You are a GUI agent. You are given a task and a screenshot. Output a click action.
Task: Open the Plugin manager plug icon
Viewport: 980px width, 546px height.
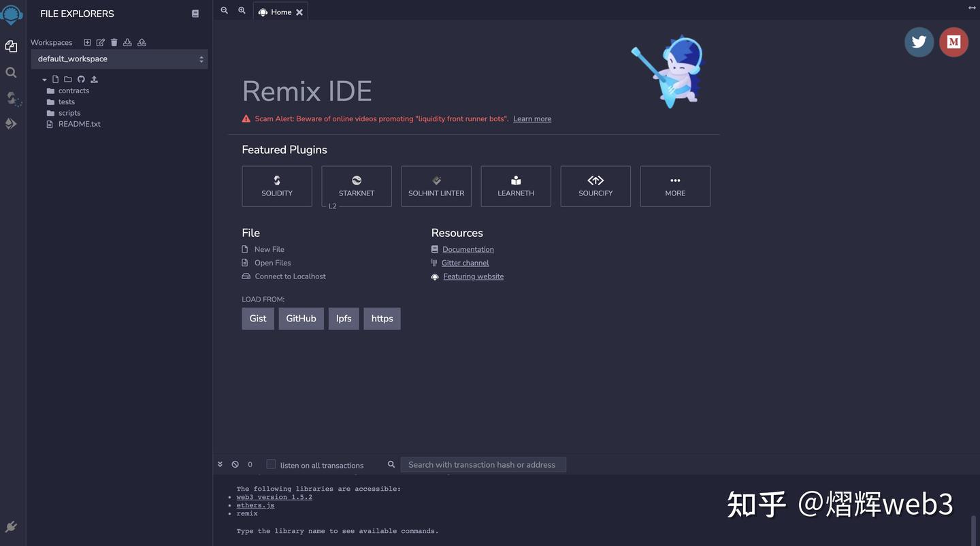click(x=11, y=526)
